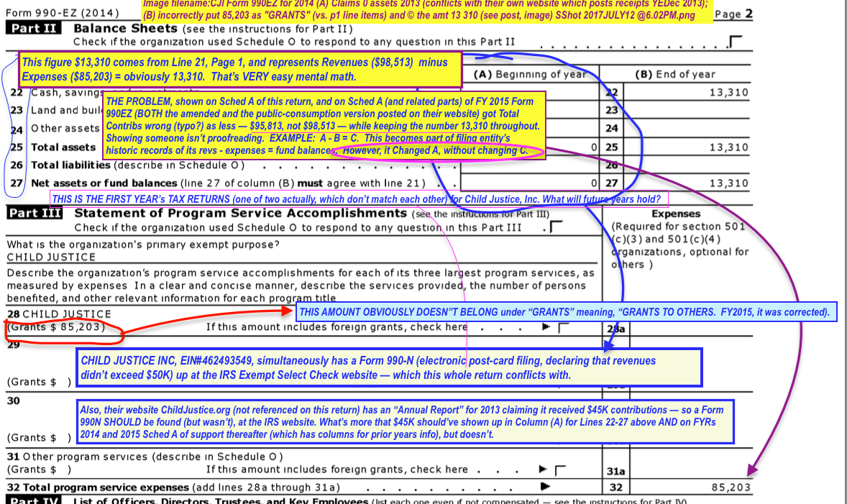Check the Part III Schedule O checkbox
The width and height of the screenshot is (847, 504).
coord(555,228)
